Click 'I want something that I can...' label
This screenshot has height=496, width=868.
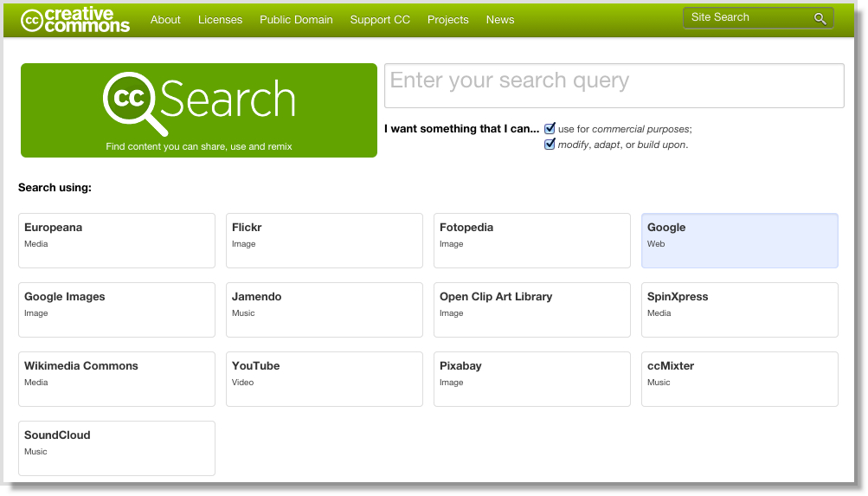461,128
